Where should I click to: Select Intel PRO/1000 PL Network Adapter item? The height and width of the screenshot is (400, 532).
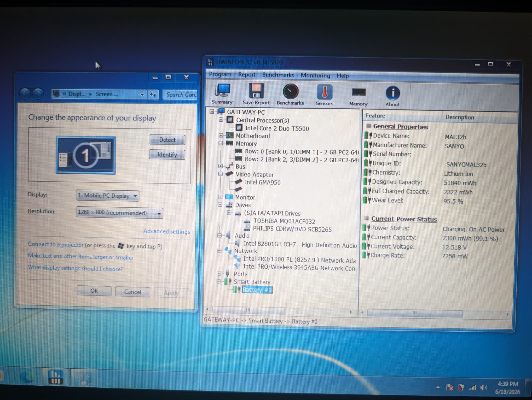pos(300,260)
